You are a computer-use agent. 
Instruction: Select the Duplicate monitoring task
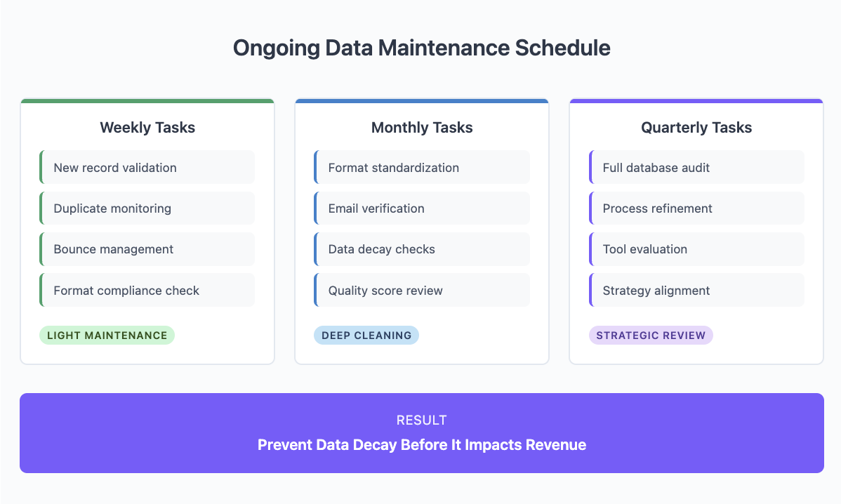point(147,208)
